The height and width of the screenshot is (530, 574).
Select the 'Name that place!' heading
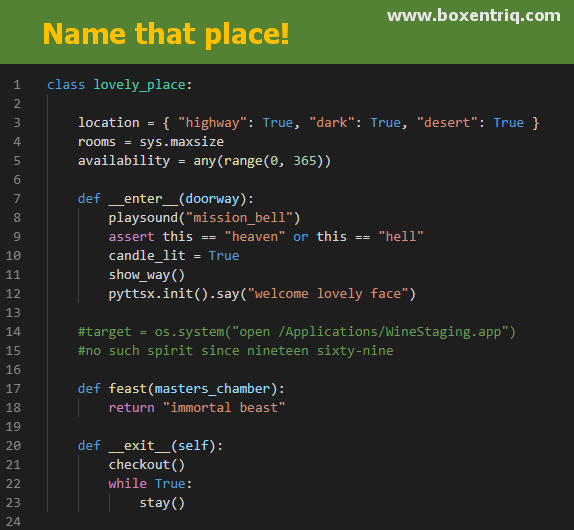166,34
